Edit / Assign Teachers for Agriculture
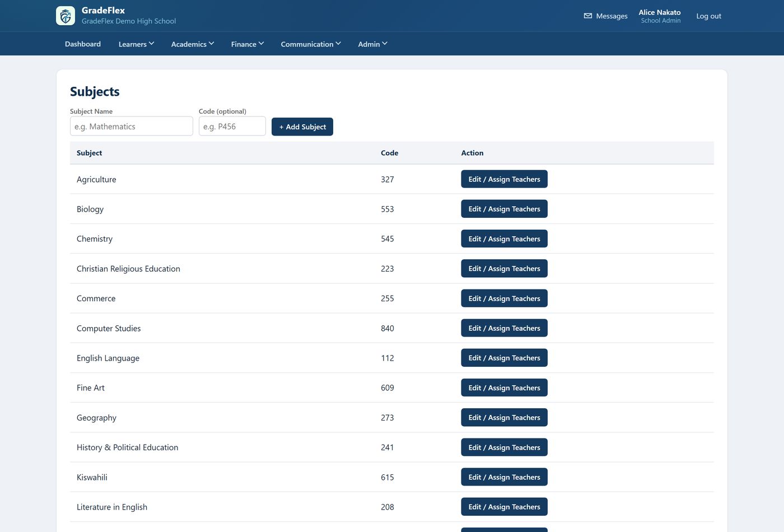Image resolution: width=784 pixels, height=532 pixels. click(x=504, y=179)
